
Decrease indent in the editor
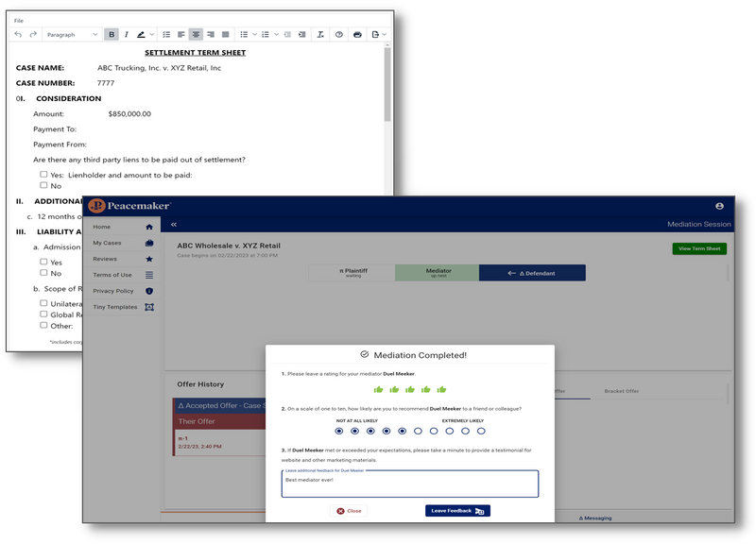point(287,34)
